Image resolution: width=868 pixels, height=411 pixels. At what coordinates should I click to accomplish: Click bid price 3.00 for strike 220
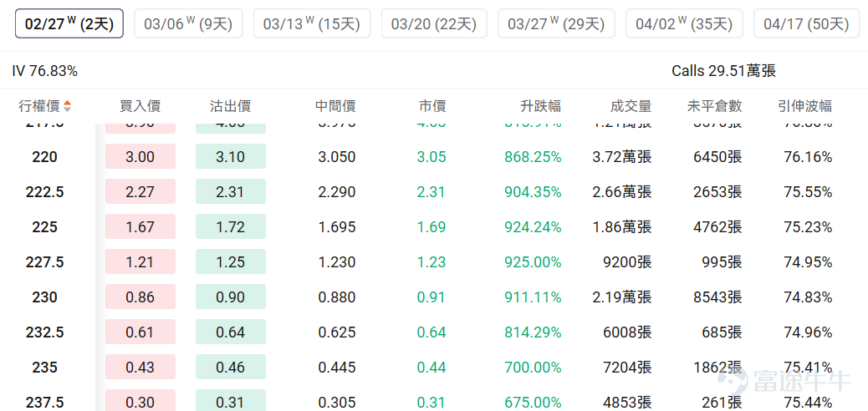click(x=140, y=156)
